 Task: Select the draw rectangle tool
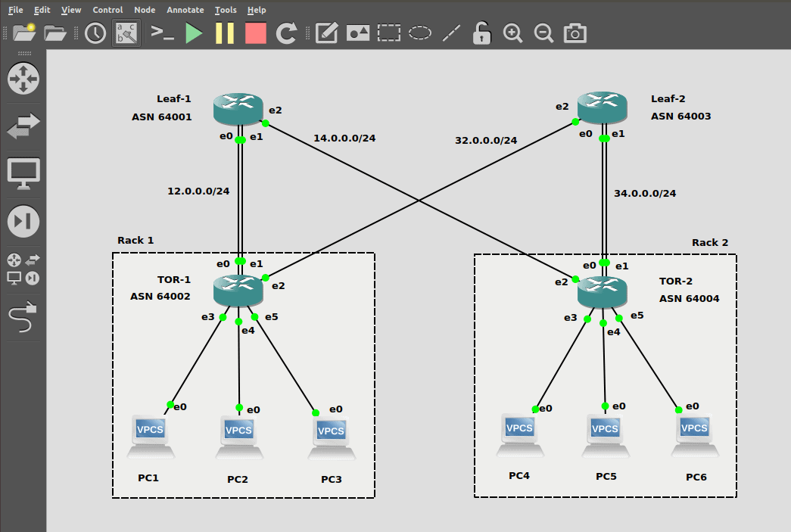click(x=388, y=33)
